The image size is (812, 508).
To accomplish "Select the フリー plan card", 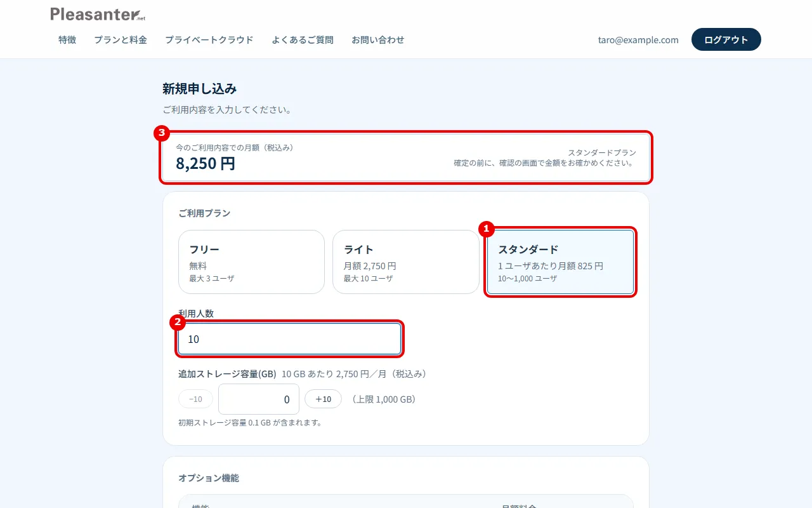I will coord(251,262).
